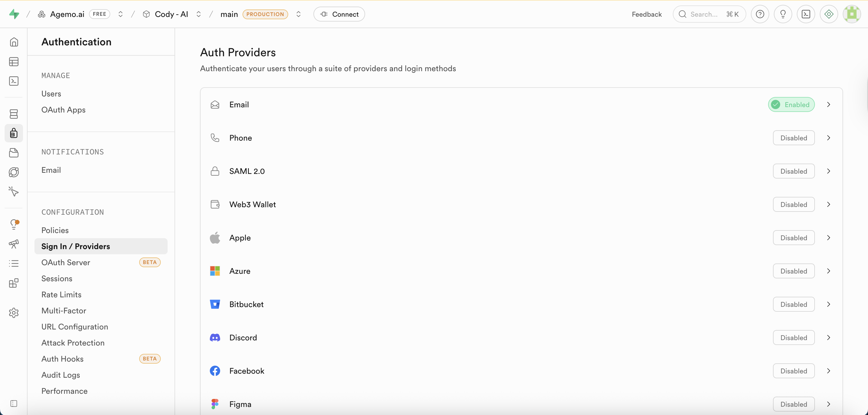Open the Policies menu item

click(55, 230)
